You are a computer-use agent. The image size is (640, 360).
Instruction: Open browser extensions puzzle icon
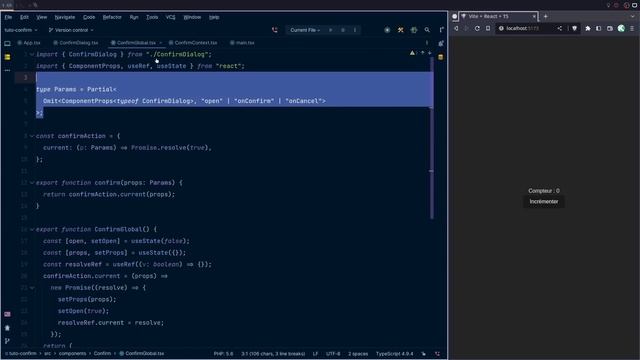[588, 29]
